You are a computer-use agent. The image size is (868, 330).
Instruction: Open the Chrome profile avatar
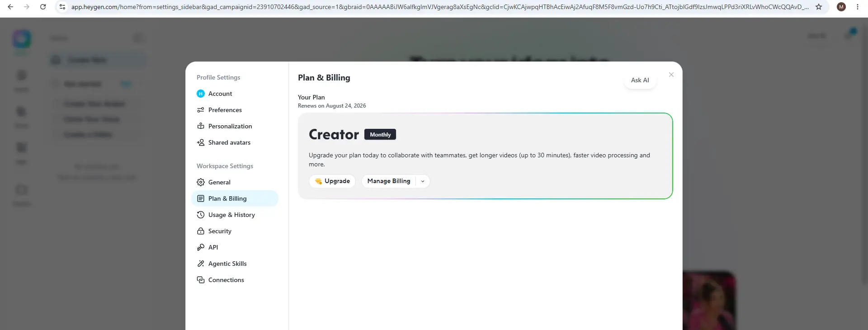[841, 7]
